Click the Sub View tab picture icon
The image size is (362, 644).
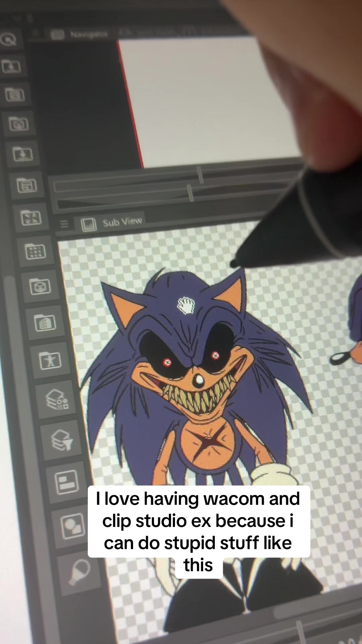coord(89,224)
